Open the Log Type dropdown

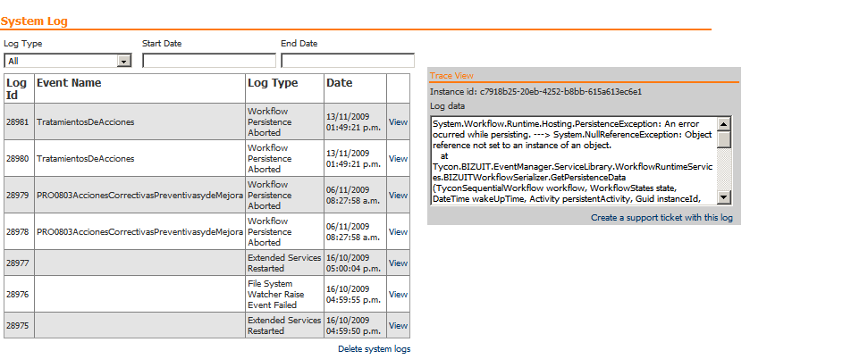click(68, 61)
